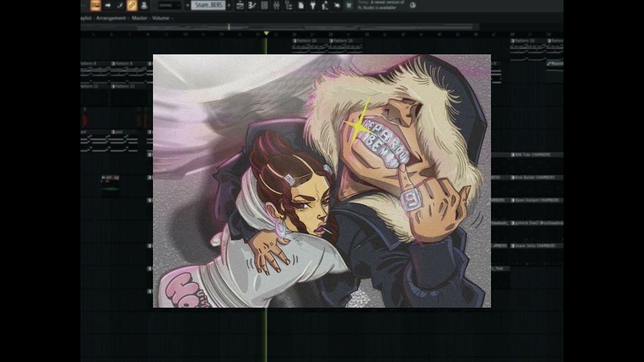Open the Mixer view icon

coord(276,5)
